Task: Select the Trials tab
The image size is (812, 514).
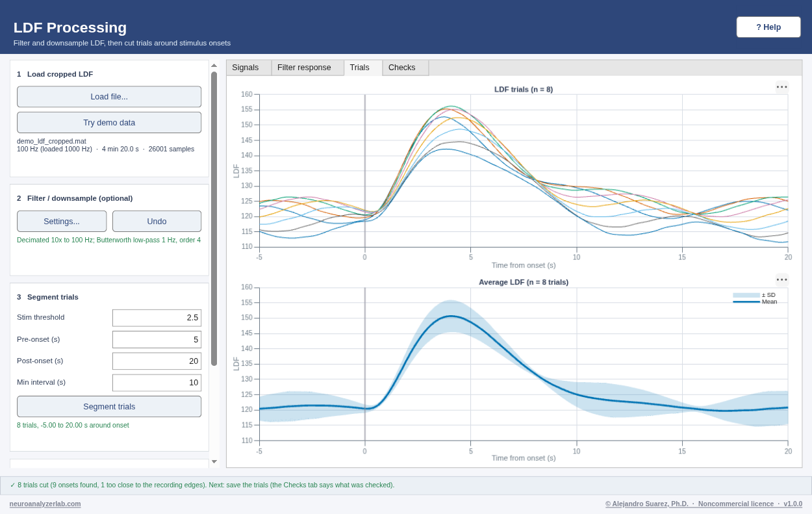Action: (x=363, y=68)
